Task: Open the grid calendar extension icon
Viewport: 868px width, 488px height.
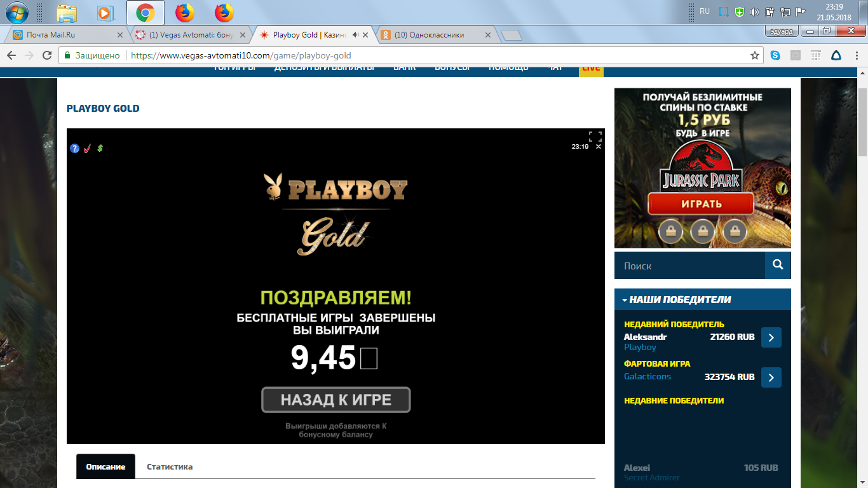Action: click(x=816, y=55)
